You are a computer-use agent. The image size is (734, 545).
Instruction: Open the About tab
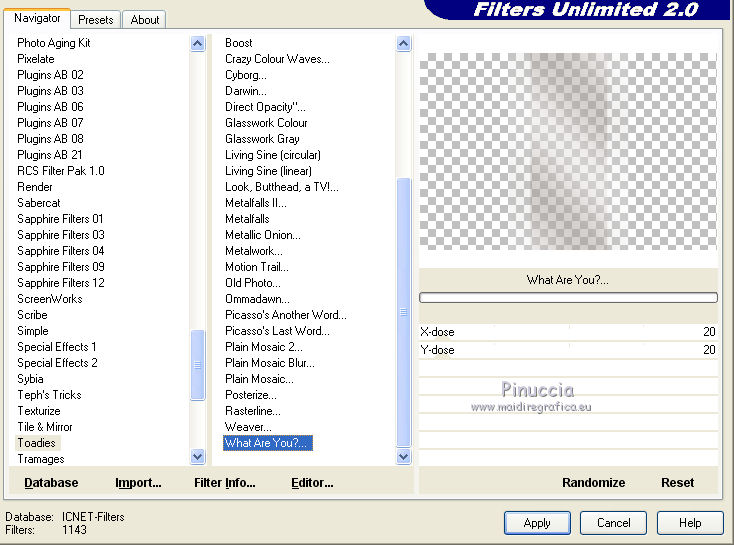(145, 20)
